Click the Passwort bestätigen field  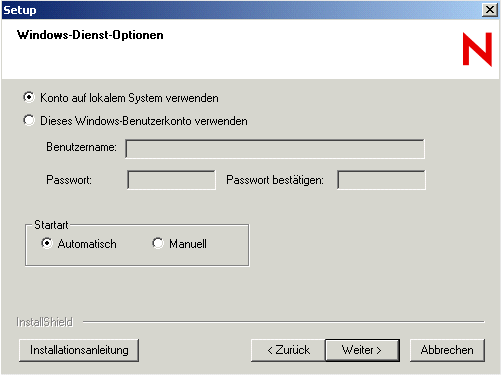click(x=381, y=180)
